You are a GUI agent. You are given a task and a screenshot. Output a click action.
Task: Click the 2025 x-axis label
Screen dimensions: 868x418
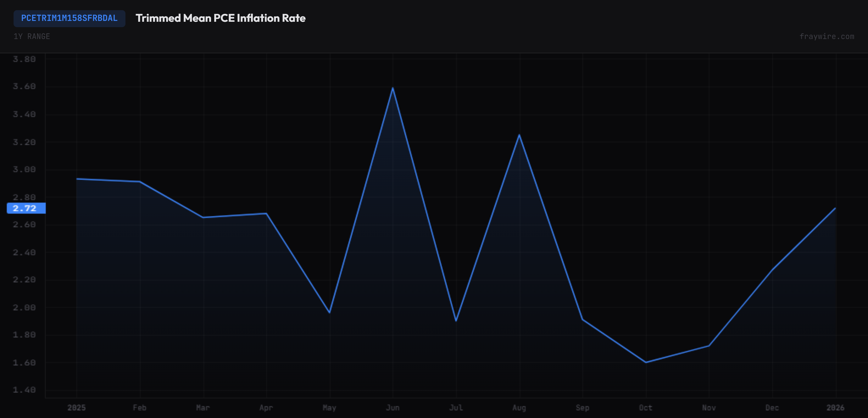coord(77,408)
